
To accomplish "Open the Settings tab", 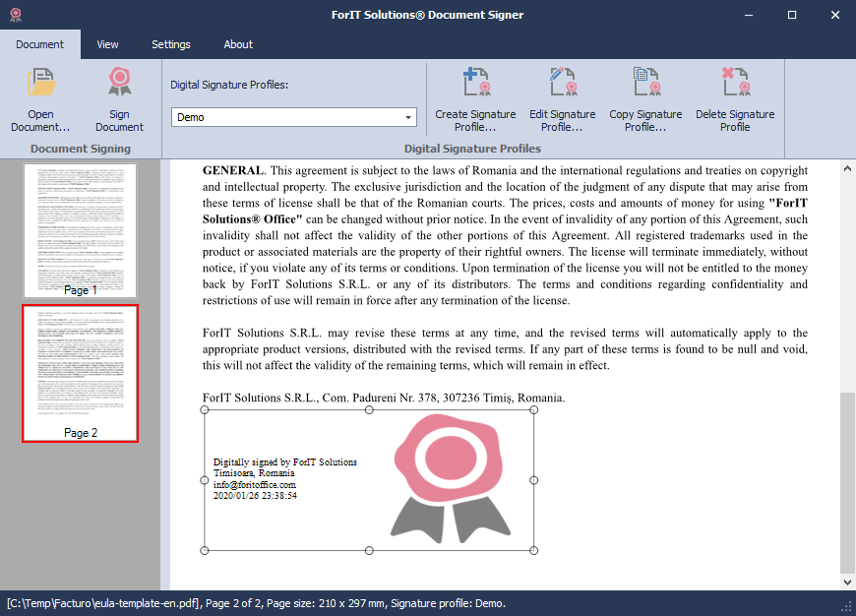I will pos(171,44).
